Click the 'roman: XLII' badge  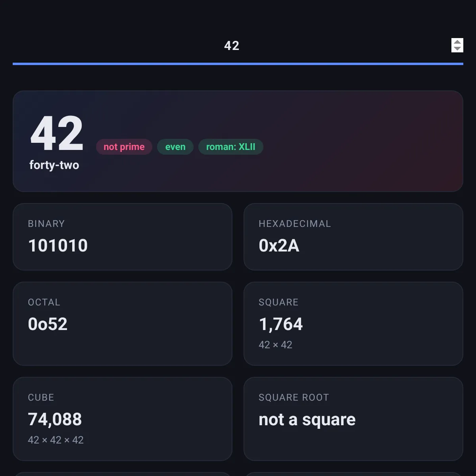(x=231, y=147)
